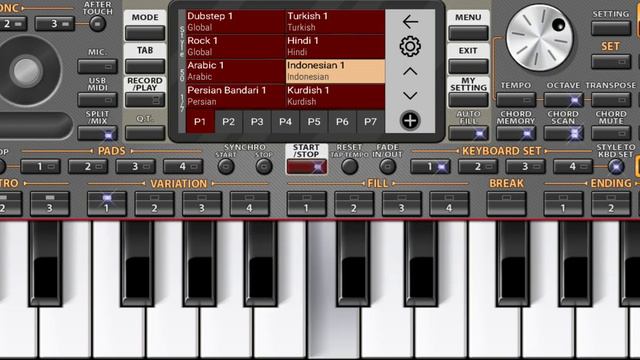640x360 pixels.
Task: Click the TAB button
Action: (x=145, y=66)
